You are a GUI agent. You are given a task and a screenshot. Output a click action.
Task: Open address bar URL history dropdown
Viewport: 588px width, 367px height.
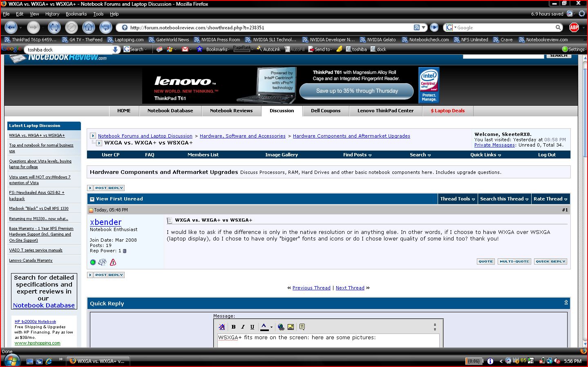(x=424, y=27)
